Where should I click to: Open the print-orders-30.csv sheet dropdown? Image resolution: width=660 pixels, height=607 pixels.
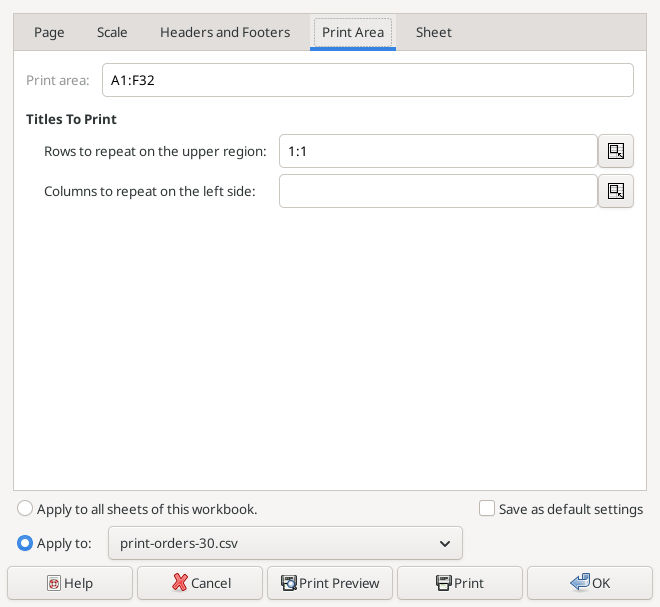(x=285, y=543)
